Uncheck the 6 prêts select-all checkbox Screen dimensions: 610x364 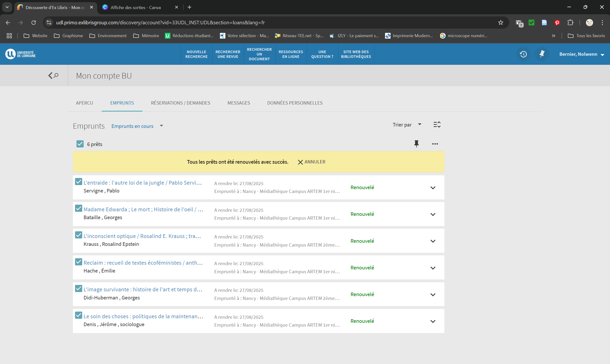tap(80, 144)
